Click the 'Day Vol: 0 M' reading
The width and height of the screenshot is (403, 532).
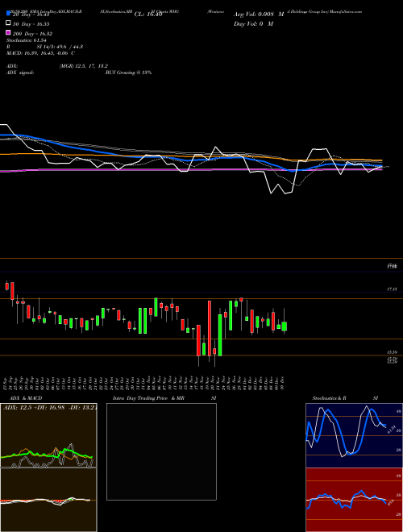coord(253,24)
